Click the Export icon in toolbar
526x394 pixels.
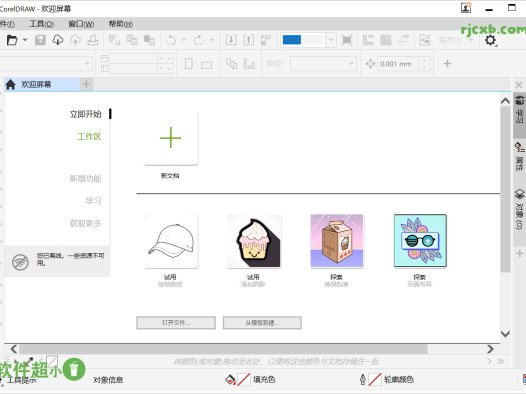[248, 40]
